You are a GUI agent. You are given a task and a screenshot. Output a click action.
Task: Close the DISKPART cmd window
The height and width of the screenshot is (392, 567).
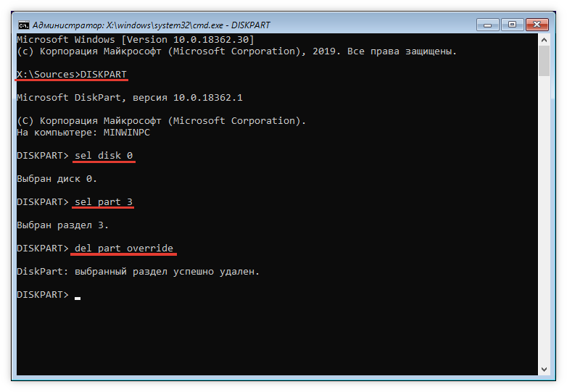[537, 25]
